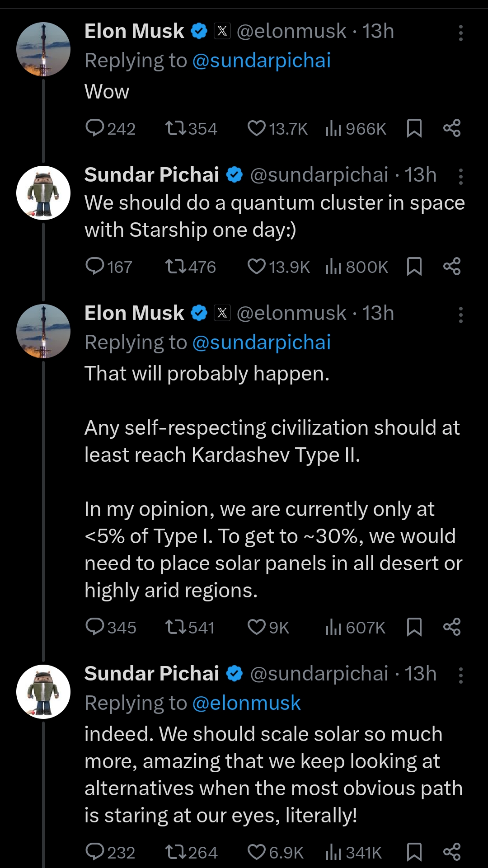This screenshot has width=488, height=868.
Task: Open more options on quantum cluster tweet
Action: [x=460, y=177]
